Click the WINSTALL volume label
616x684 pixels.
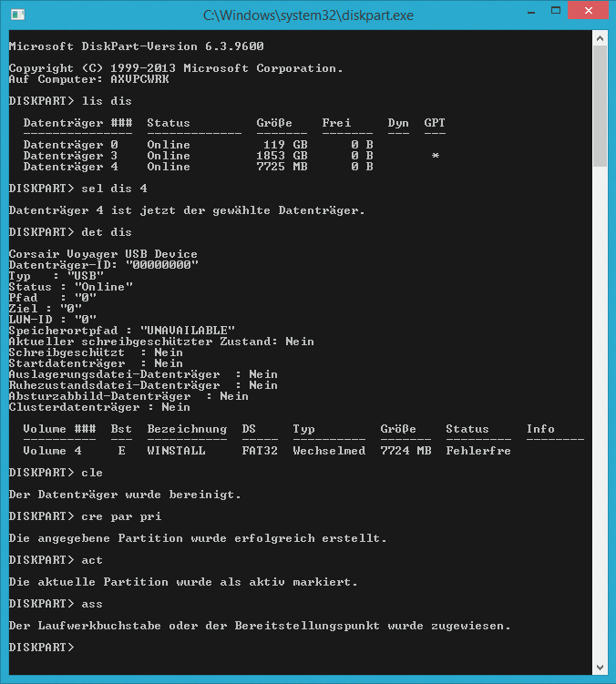click(176, 451)
